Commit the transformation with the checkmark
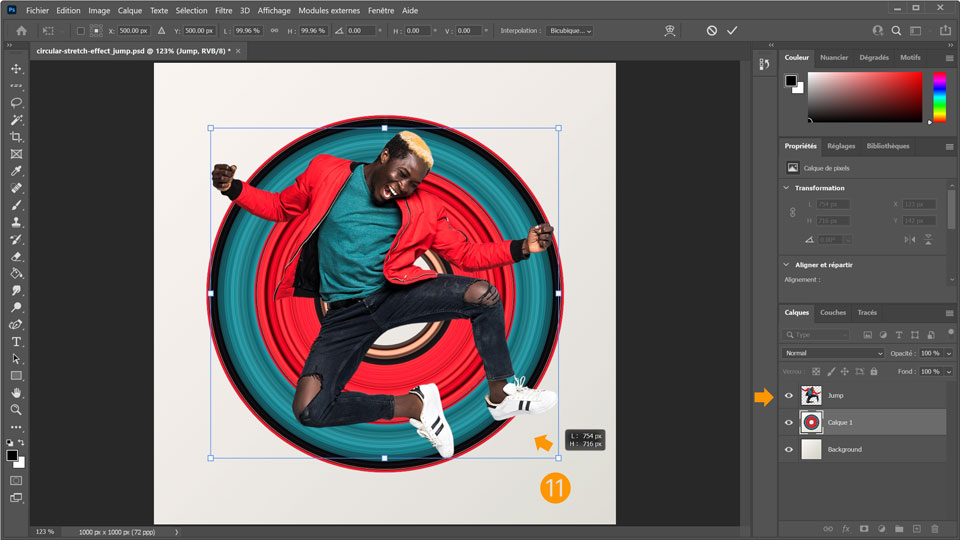The width and height of the screenshot is (960, 540). click(x=732, y=31)
